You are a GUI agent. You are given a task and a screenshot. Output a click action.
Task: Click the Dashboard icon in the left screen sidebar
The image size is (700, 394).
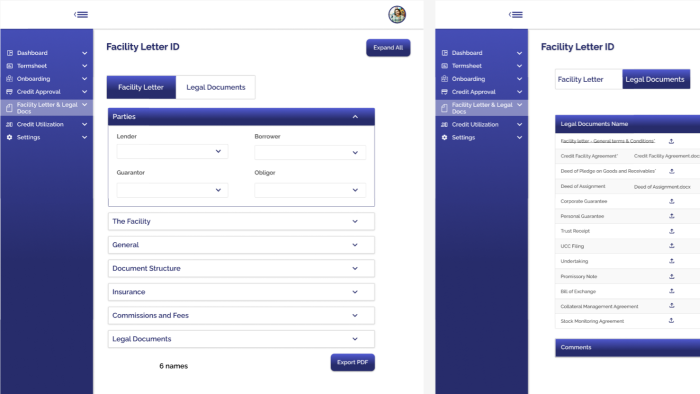click(x=10, y=53)
